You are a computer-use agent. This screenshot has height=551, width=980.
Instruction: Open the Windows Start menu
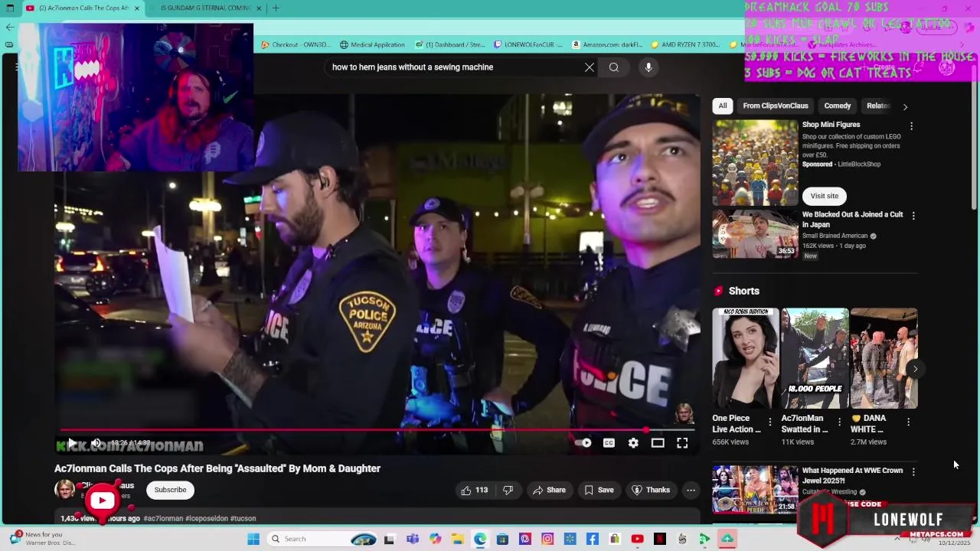[x=253, y=539]
